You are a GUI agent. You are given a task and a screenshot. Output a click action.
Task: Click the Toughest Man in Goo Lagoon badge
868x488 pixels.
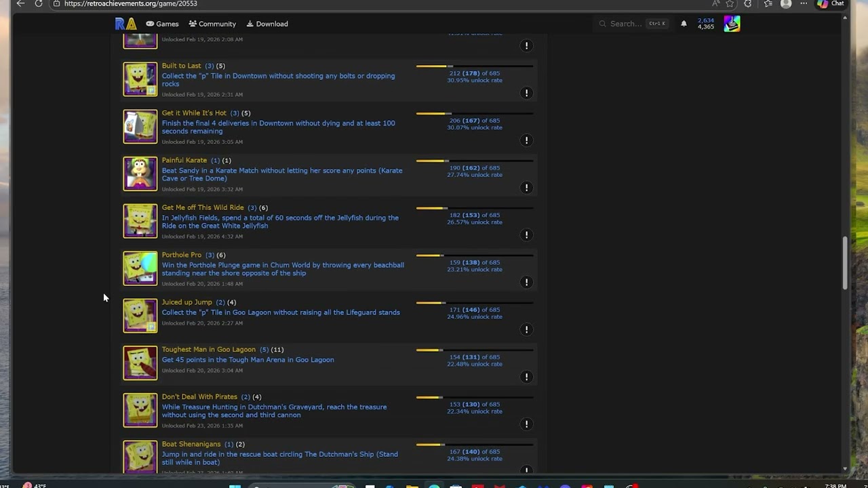point(140,363)
